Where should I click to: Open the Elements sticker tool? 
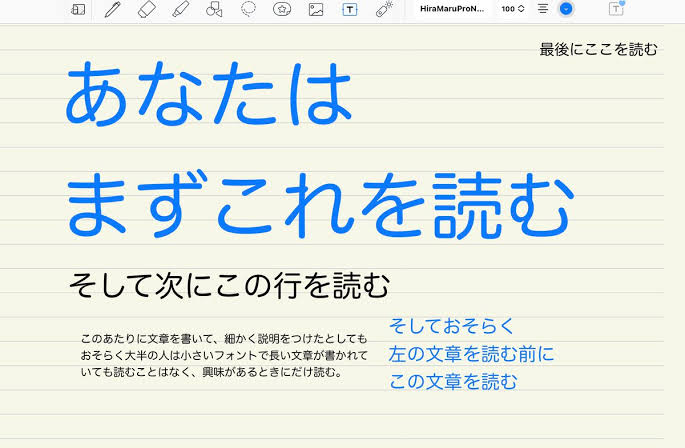click(282, 9)
